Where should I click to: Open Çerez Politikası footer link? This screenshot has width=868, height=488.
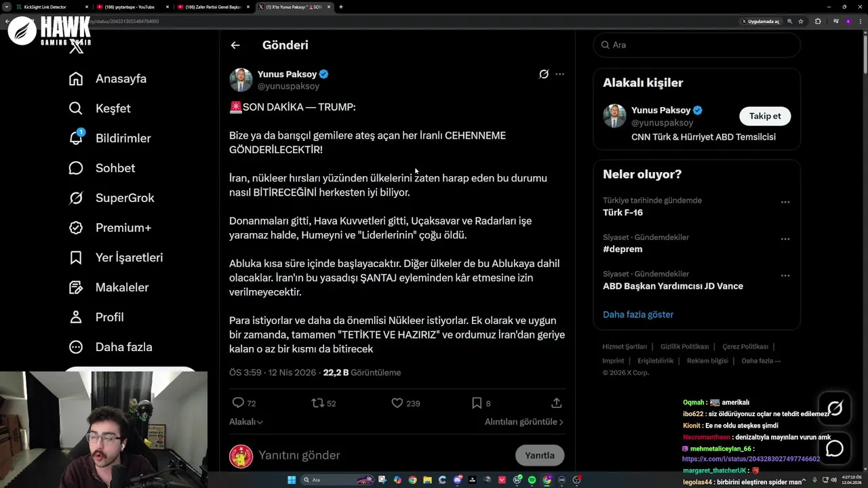tap(745, 346)
